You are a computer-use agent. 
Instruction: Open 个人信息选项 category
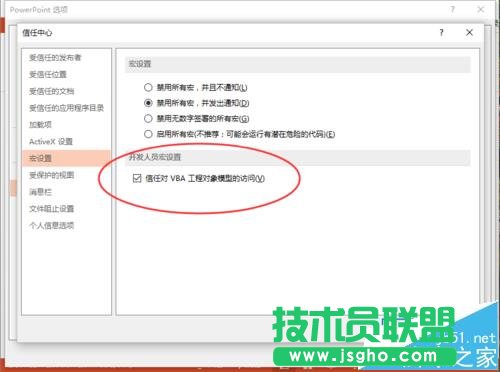pyautogui.click(x=52, y=225)
